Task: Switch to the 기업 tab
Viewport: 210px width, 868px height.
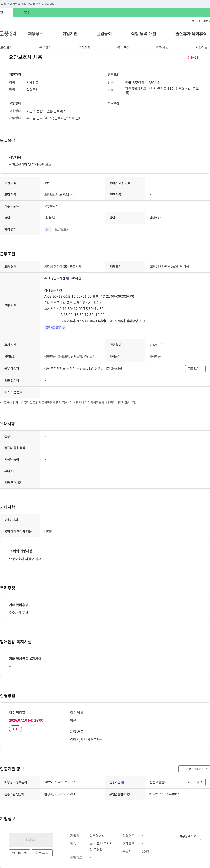Action: (26, 12)
